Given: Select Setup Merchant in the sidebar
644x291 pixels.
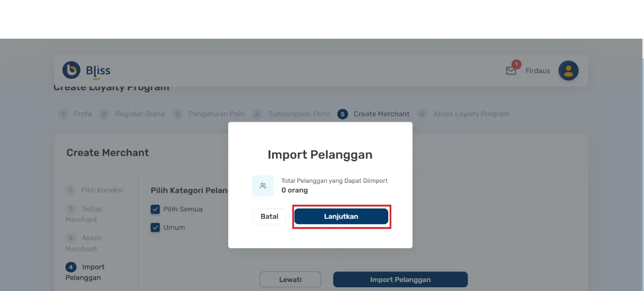Looking at the screenshot, I should [70, 208].
